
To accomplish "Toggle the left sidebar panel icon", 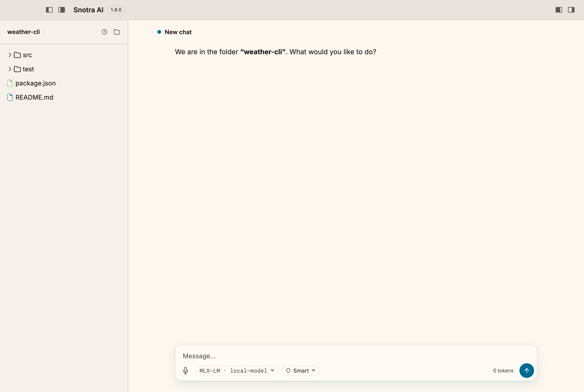I will coord(49,10).
